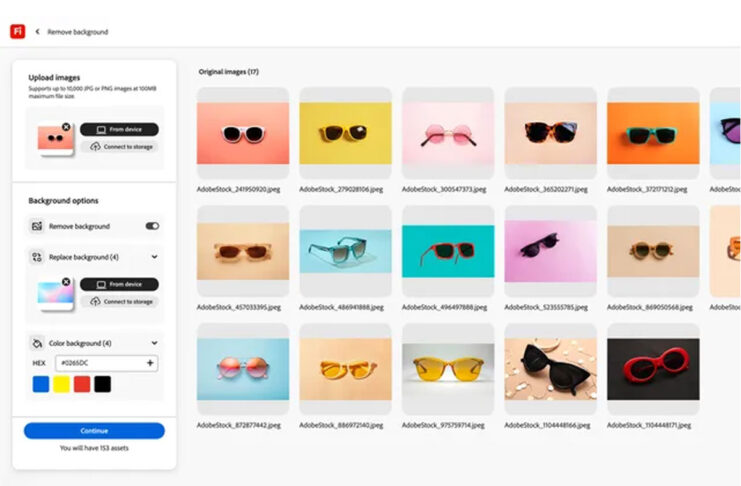Select image AdobeStock_1104448171.jpeg thumbnail
The height and width of the screenshot is (486, 741).
coord(653,369)
